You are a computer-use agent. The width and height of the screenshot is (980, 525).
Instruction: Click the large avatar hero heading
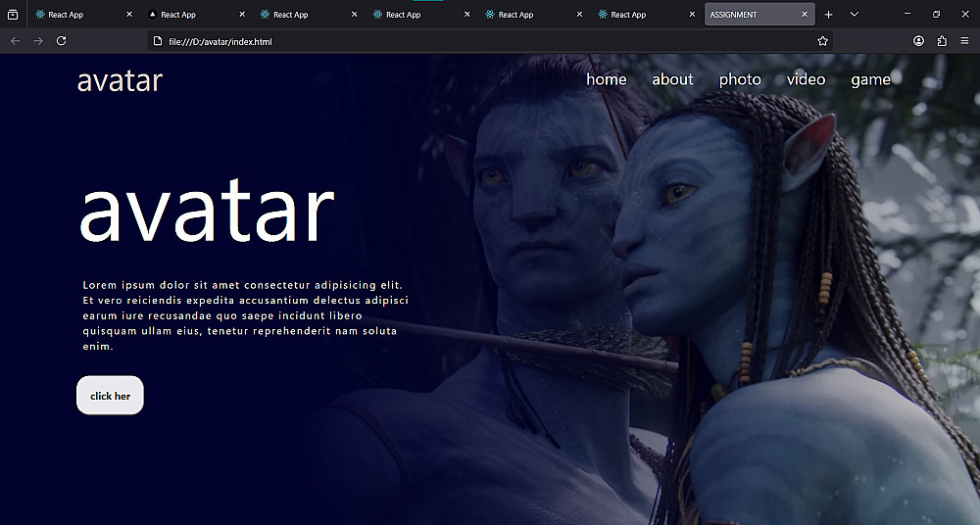click(207, 211)
